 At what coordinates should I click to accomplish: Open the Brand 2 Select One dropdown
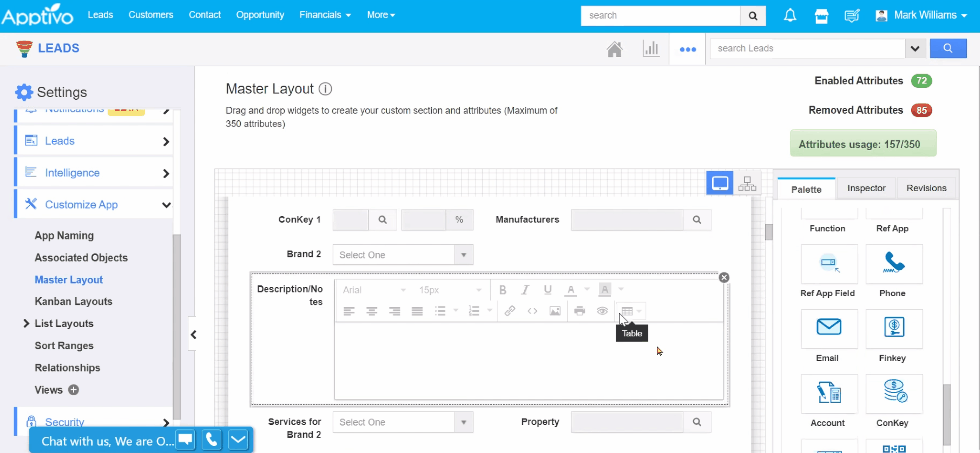pos(403,255)
